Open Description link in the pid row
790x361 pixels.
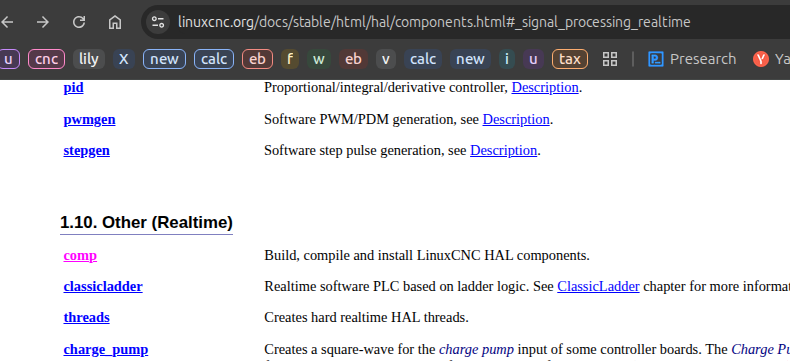[545, 88]
